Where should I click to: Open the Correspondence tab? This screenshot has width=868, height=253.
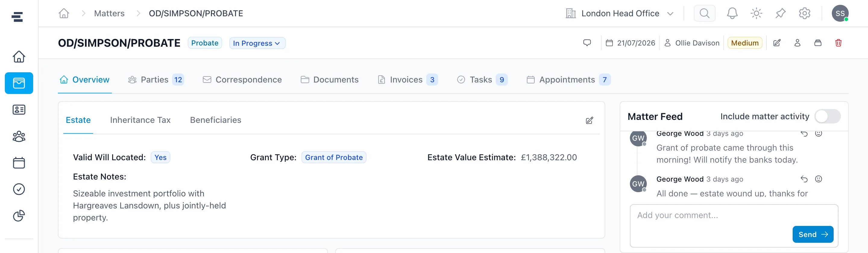[x=242, y=80]
